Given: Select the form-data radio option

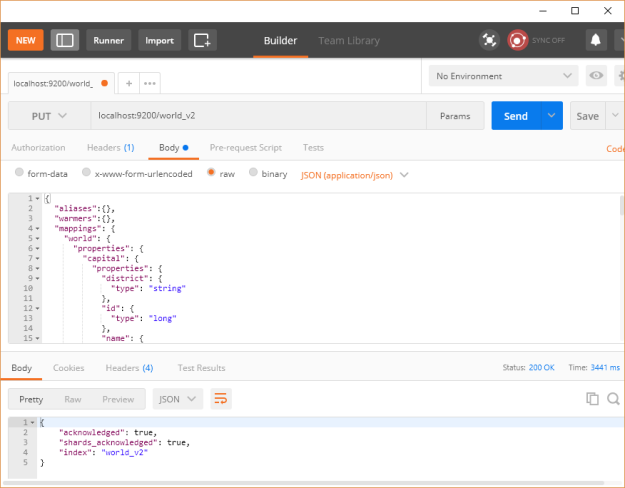Looking at the screenshot, I should coord(19,172).
